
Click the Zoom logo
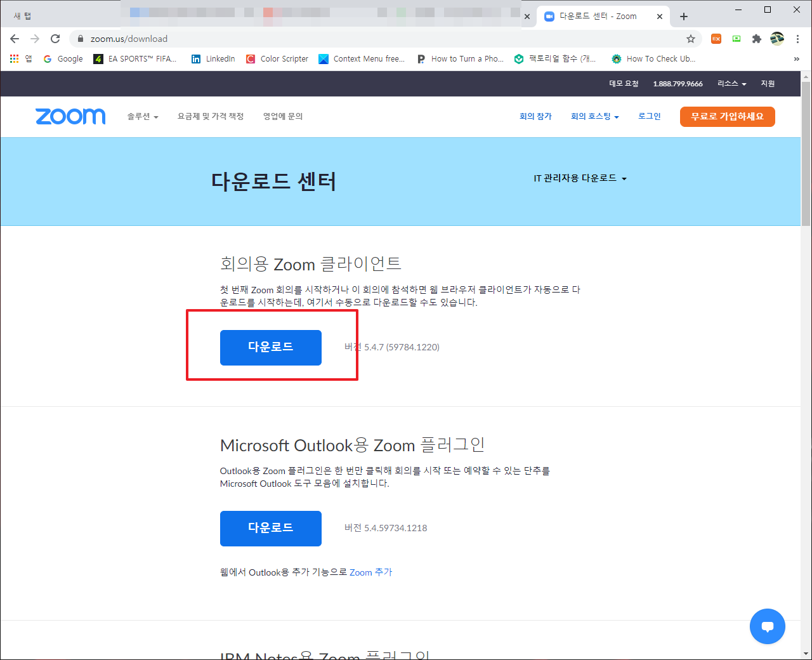coord(70,116)
